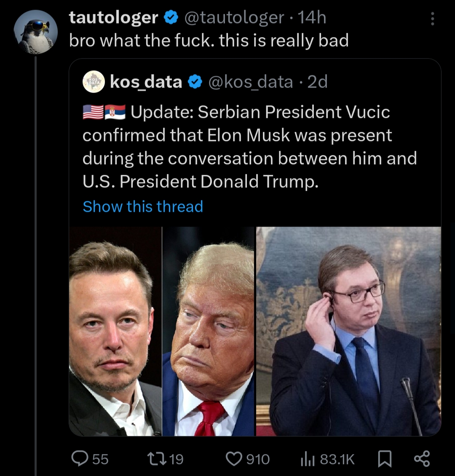This screenshot has height=476, width=455.
Task: Open the @tautologer handle link
Action: (x=234, y=18)
